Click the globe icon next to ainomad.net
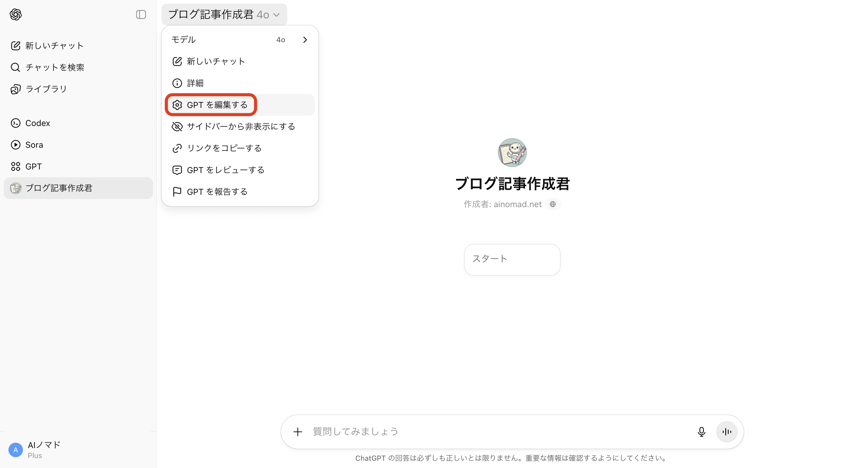Screen dimensions: 868x468 553,204
